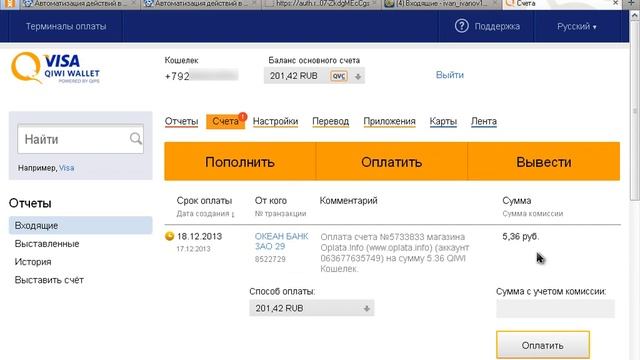640x360 pixels.
Task: Click the Visa QIWI Wallet logo
Action: point(56,68)
